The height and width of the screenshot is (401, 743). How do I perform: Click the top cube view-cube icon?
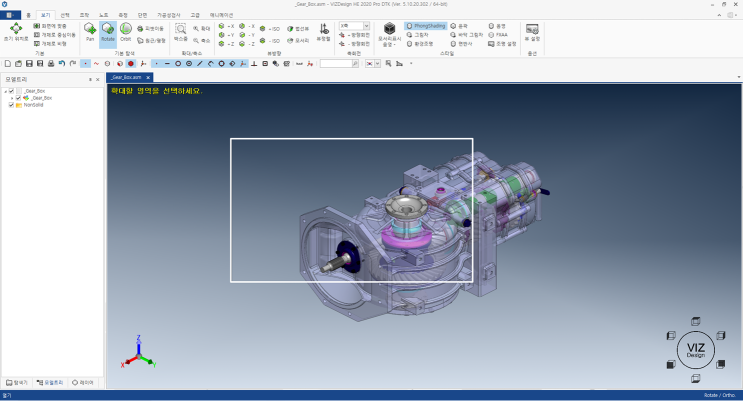coord(696,321)
